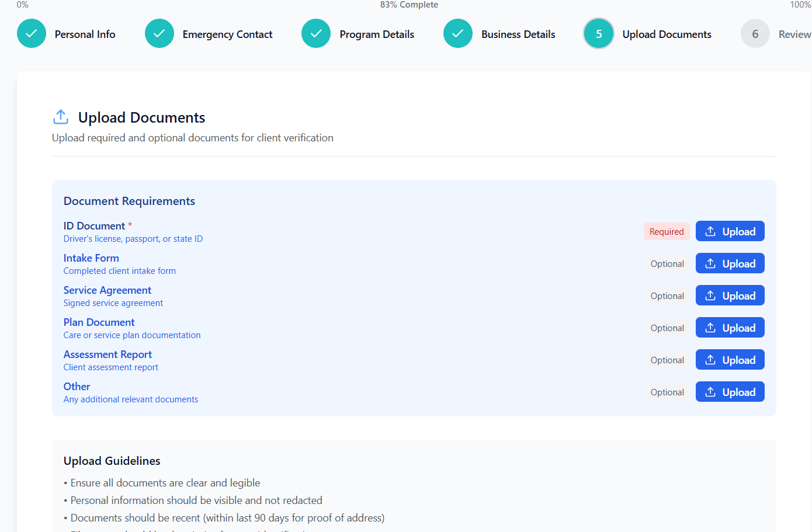The image size is (812, 532).
Task: Upload the Service Agreement file
Action: point(730,295)
